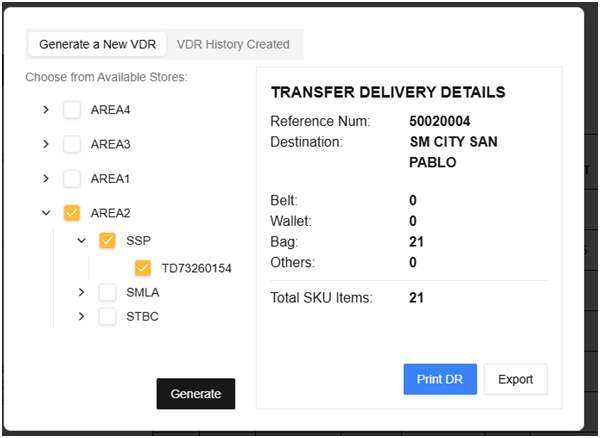Expand the AREA1 tree node
The image size is (600, 438).
click(46, 178)
